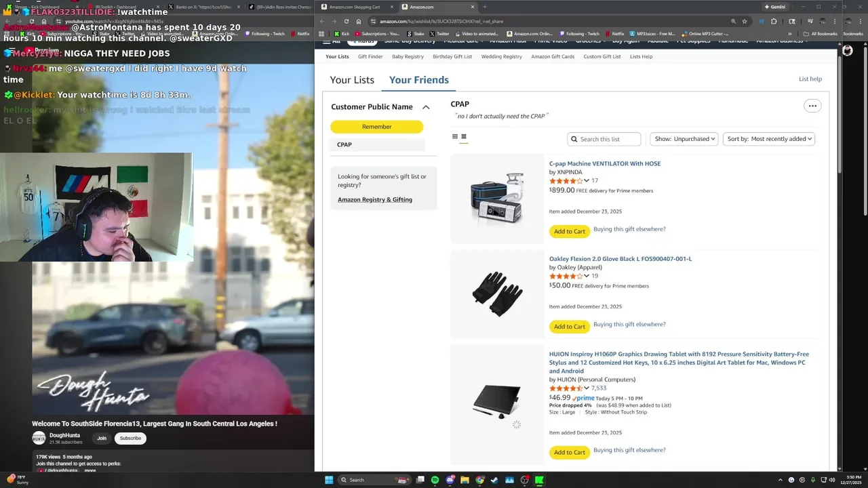Open Amazon Gift Cards menu item

[553, 56]
